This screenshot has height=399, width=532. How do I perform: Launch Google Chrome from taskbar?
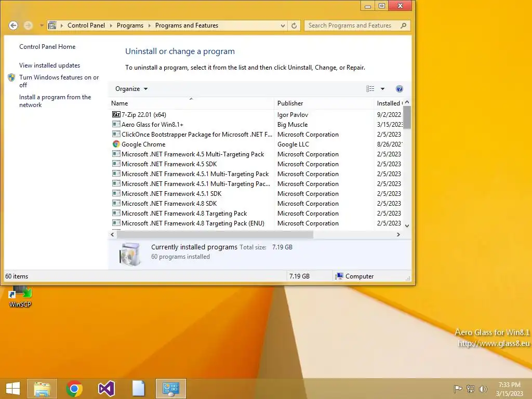coord(74,389)
